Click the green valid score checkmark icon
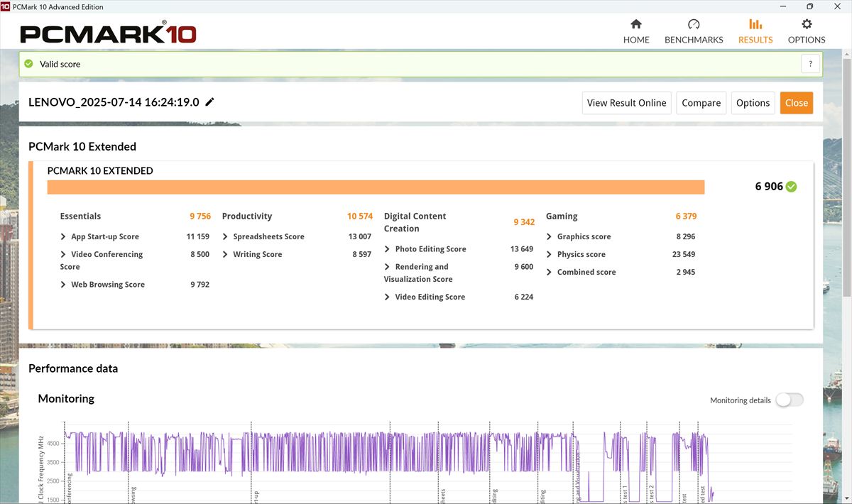The image size is (852, 504). tap(28, 64)
